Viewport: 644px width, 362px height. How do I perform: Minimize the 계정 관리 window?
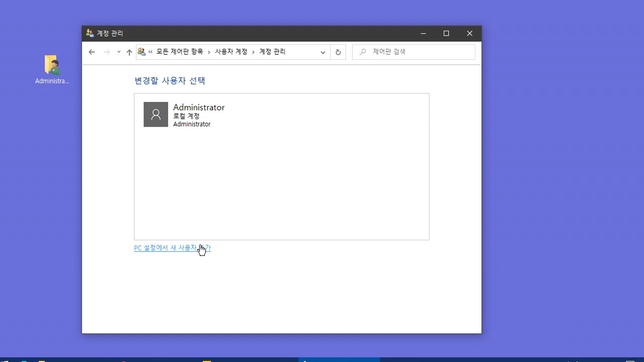[x=423, y=34]
